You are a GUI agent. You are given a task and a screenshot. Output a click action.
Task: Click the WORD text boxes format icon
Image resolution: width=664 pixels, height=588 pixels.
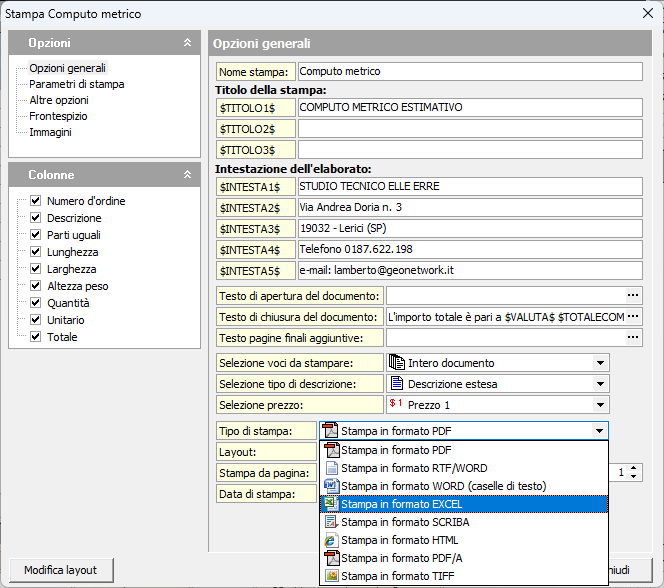click(x=331, y=486)
